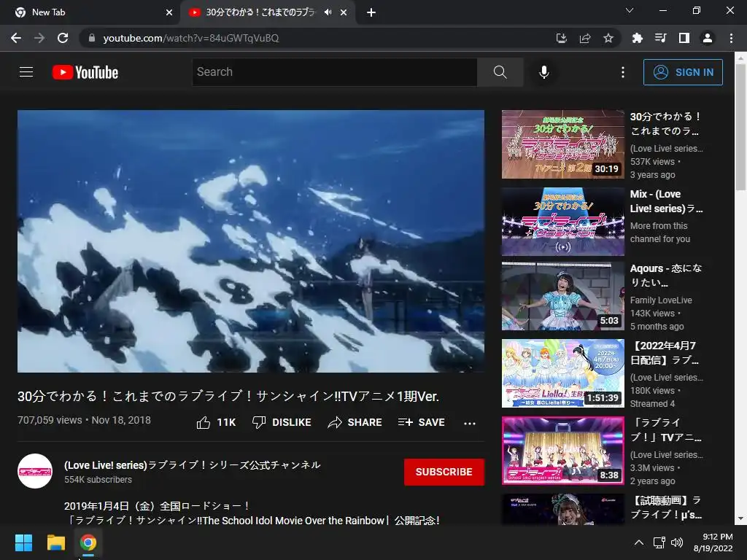Focus the YouTube Search field
The image size is (747, 560).
[334, 72]
